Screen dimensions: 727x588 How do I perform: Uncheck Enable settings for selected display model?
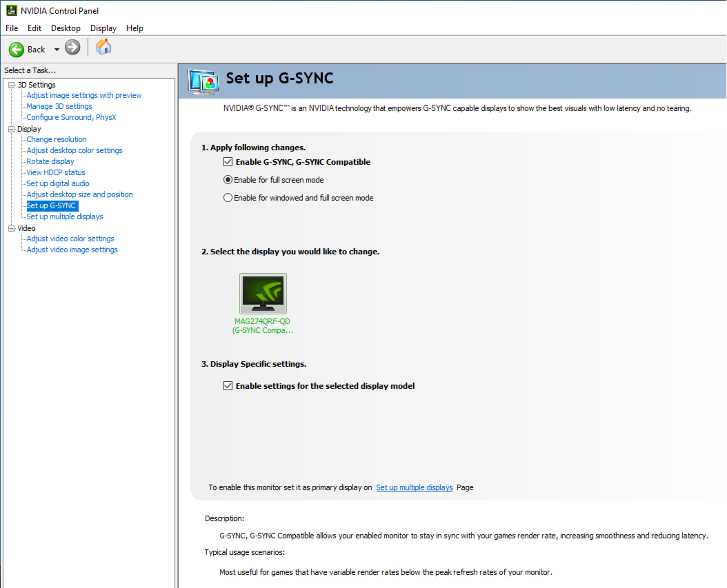click(x=228, y=386)
